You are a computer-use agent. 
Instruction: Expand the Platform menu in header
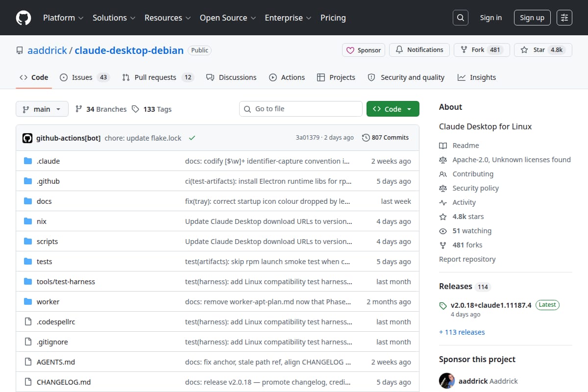tap(63, 18)
